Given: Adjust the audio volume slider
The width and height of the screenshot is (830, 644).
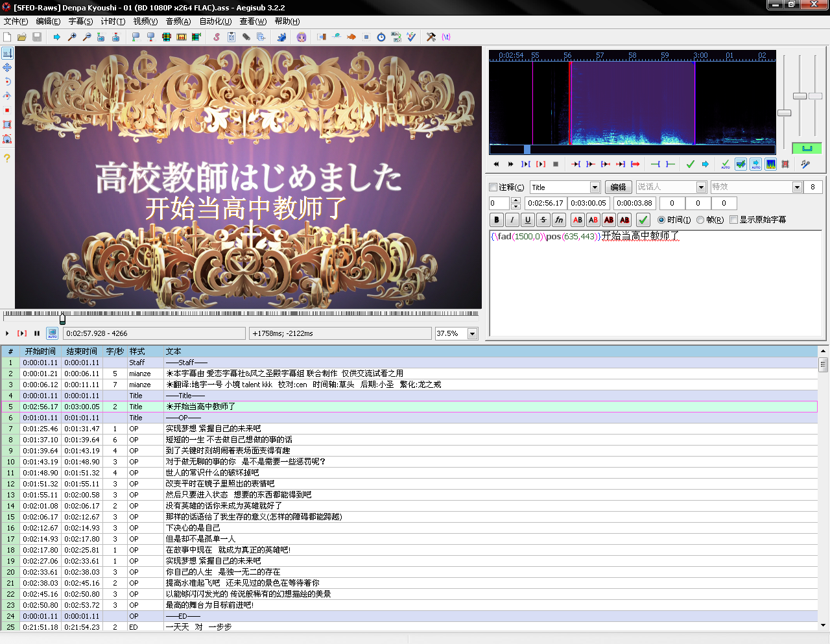Looking at the screenshot, I should click(x=815, y=96).
